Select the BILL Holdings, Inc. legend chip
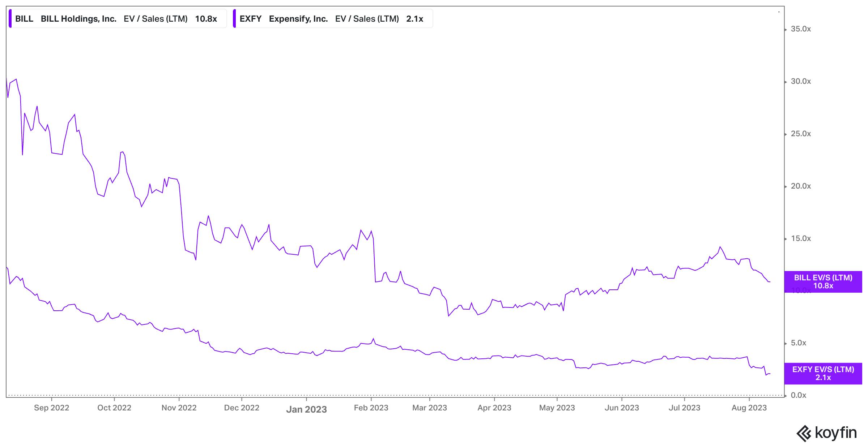The height and width of the screenshot is (448, 868). point(78,19)
